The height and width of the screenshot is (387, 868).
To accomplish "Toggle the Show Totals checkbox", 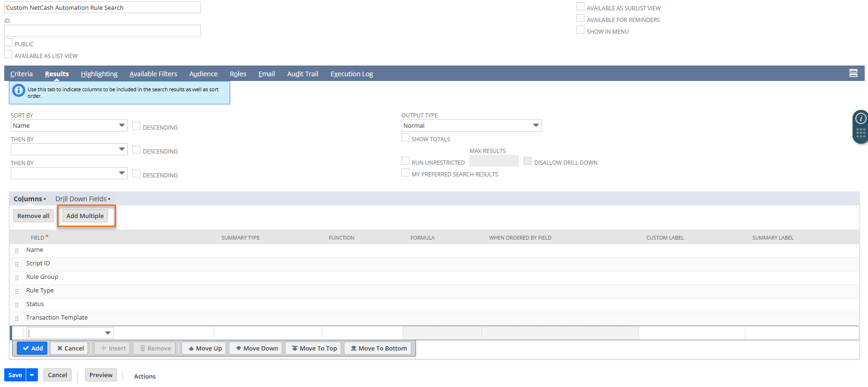I will (405, 138).
